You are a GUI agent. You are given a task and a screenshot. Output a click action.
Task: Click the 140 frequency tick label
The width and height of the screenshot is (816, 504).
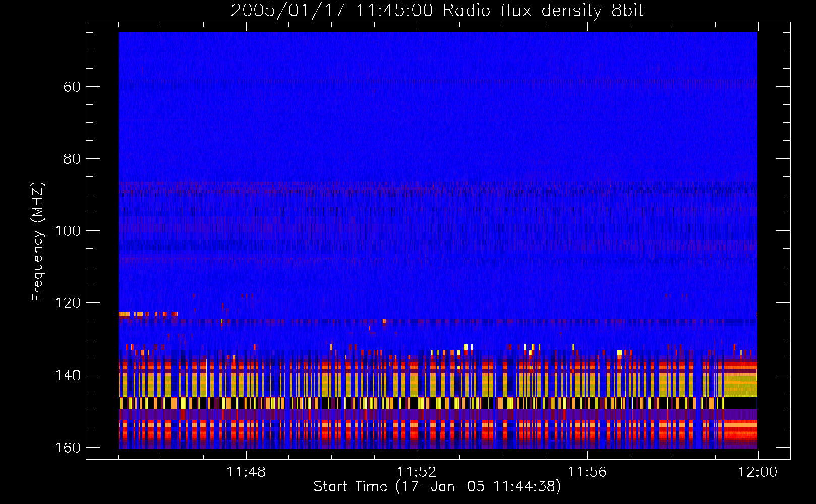tap(68, 375)
